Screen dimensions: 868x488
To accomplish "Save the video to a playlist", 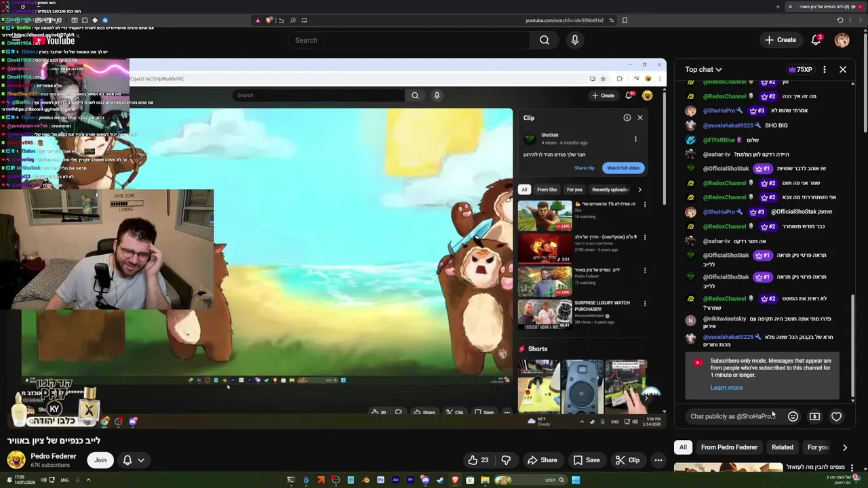I will [587, 460].
